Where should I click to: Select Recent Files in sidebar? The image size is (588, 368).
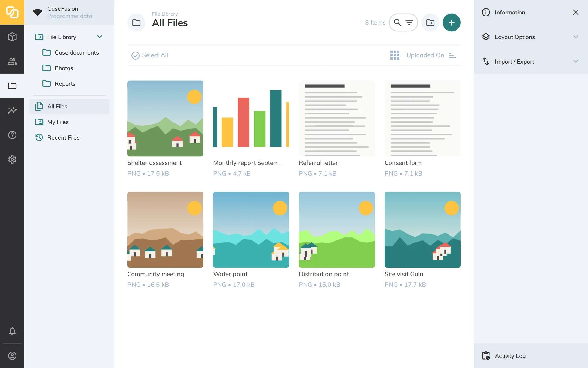coord(69,137)
